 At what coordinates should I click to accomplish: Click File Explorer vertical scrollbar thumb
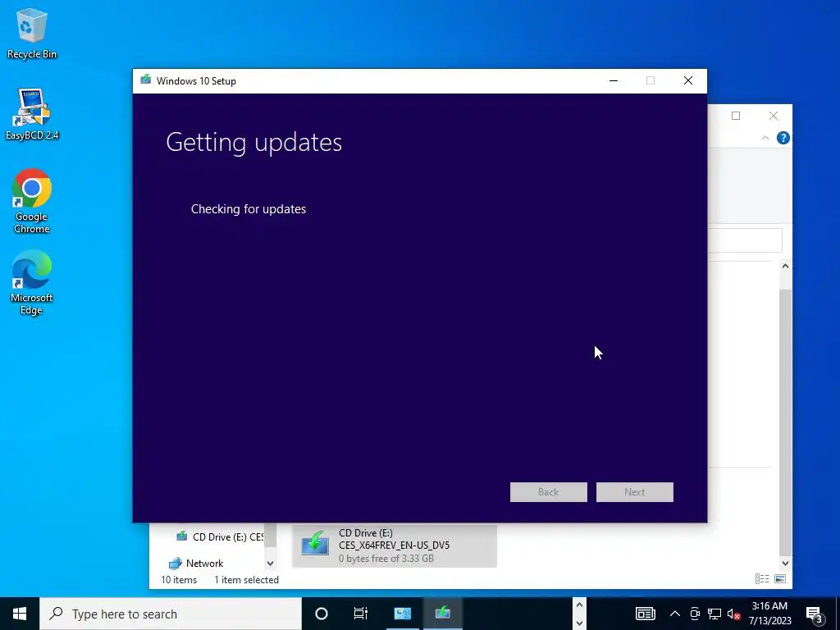[785, 422]
